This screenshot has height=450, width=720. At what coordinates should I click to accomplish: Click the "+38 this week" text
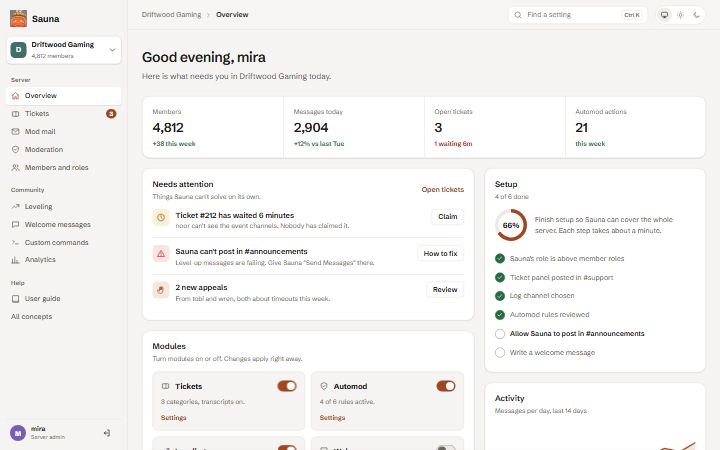coord(174,144)
